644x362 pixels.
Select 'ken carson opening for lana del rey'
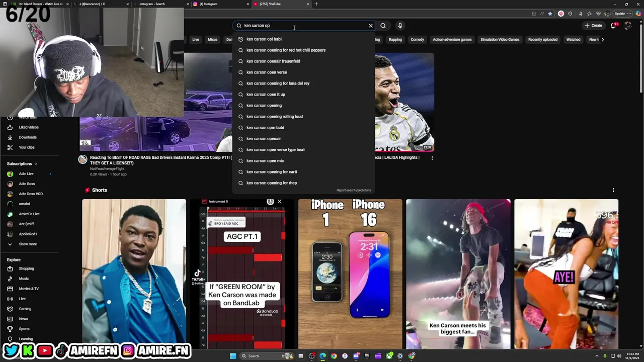pyautogui.click(x=303, y=83)
